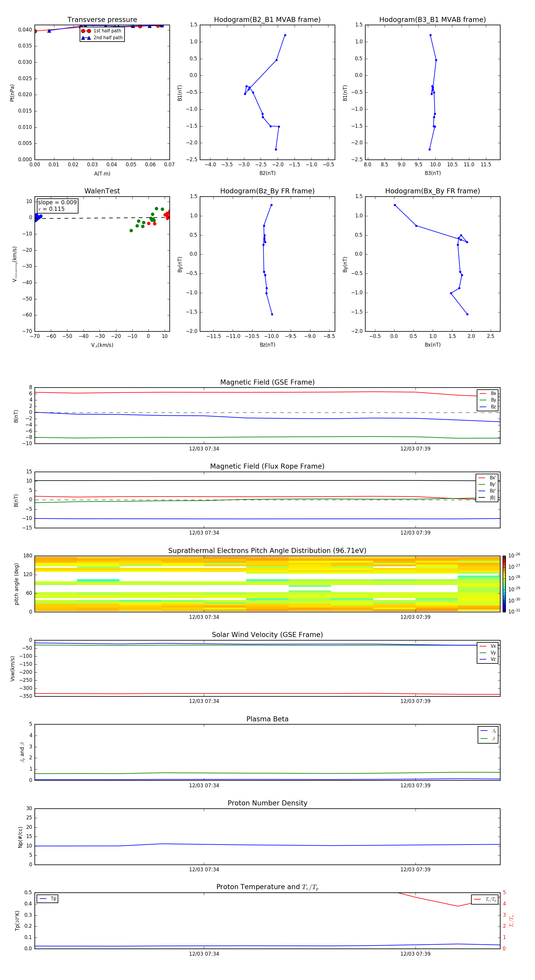The width and height of the screenshot is (535, 980).
Task: Click 'Hodogram(B3_B1 MVAB frame)' title
Action: pos(432,20)
